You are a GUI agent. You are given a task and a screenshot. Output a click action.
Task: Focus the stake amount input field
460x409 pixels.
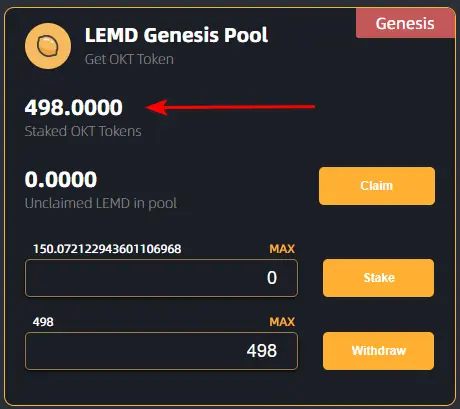pos(161,278)
